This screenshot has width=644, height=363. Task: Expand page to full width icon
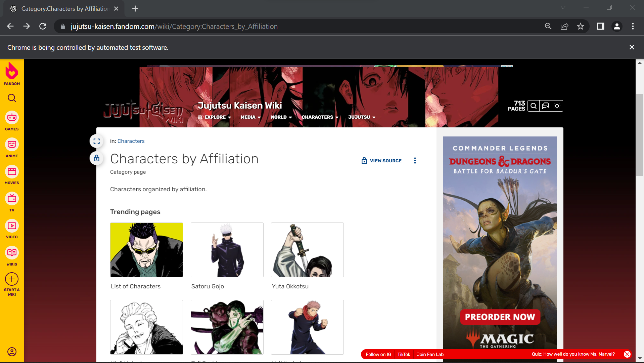[97, 141]
